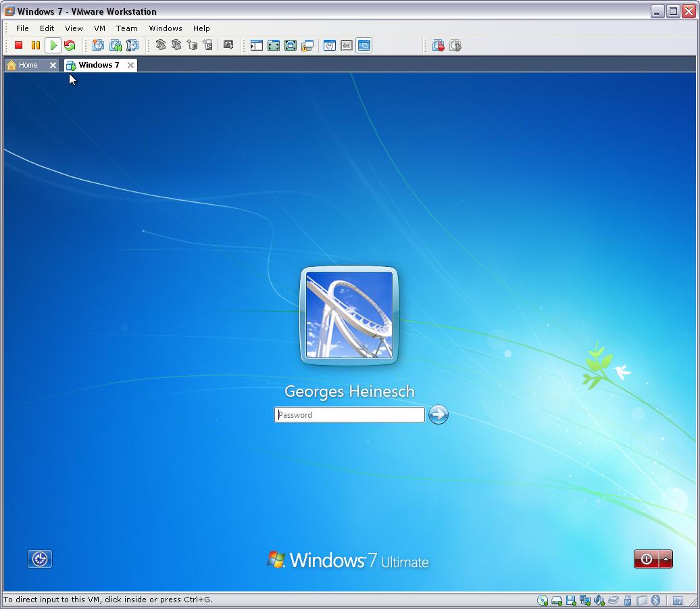Switch to Quick Switch mode icon
This screenshot has width=700, height=609.
pyautogui.click(x=274, y=45)
